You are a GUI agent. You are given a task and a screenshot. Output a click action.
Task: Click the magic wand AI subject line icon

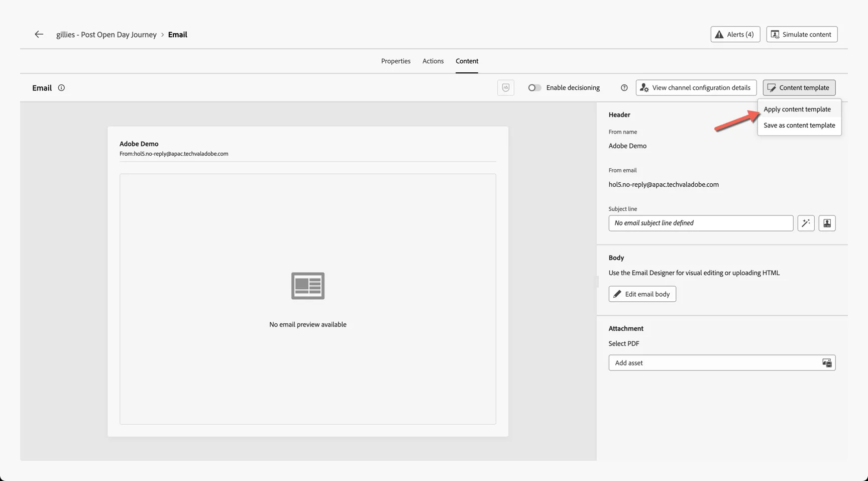point(806,223)
